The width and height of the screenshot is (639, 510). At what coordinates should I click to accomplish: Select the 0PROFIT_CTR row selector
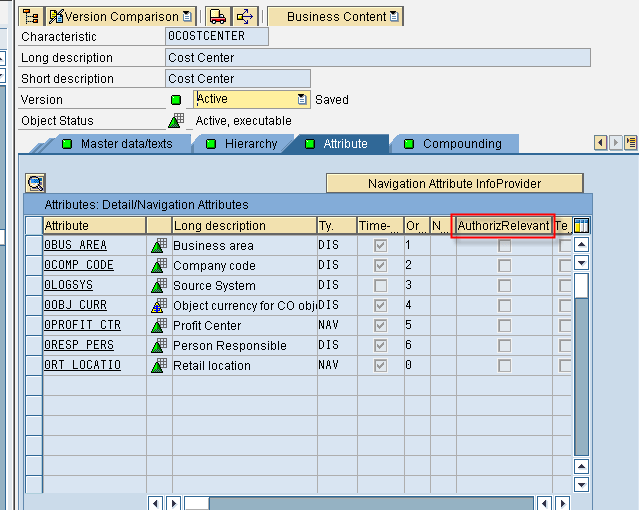tap(34, 325)
